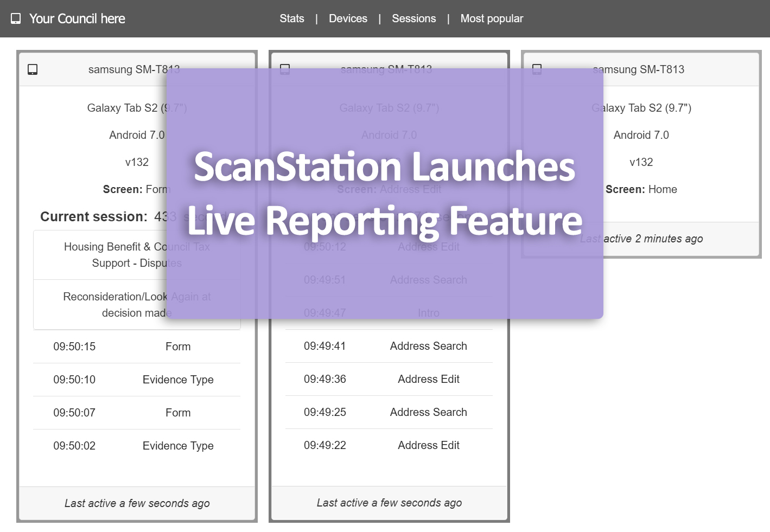Open the Stats page

(x=292, y=18)
